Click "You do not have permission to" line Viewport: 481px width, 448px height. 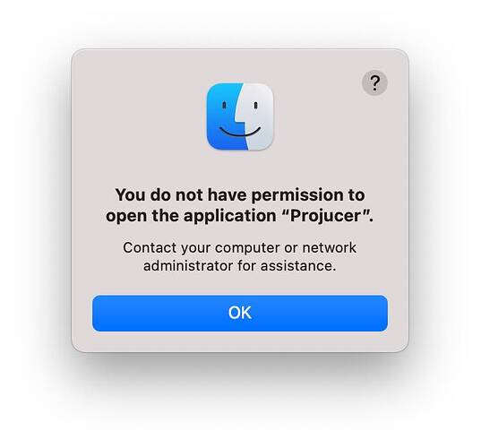click(240, 194)
